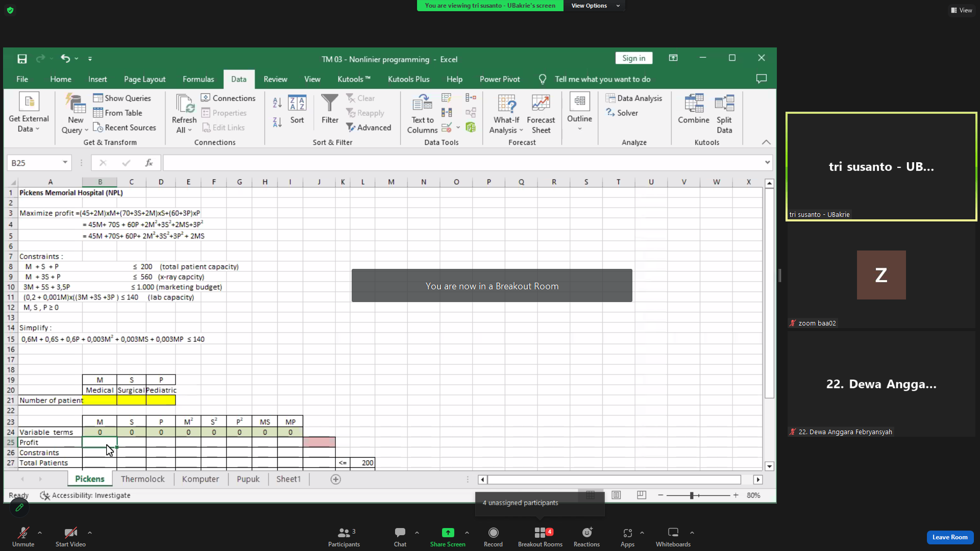Viewport: 980px width, 551px height.
Task: Click the Sign in button
Action: coord(634,58)
